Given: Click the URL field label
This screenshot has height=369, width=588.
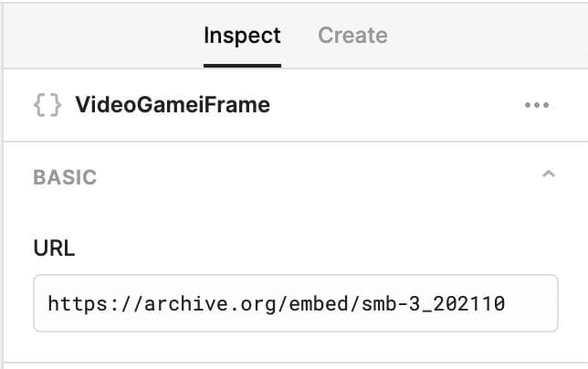Looking at the screenshot, I should coord(54,249).
